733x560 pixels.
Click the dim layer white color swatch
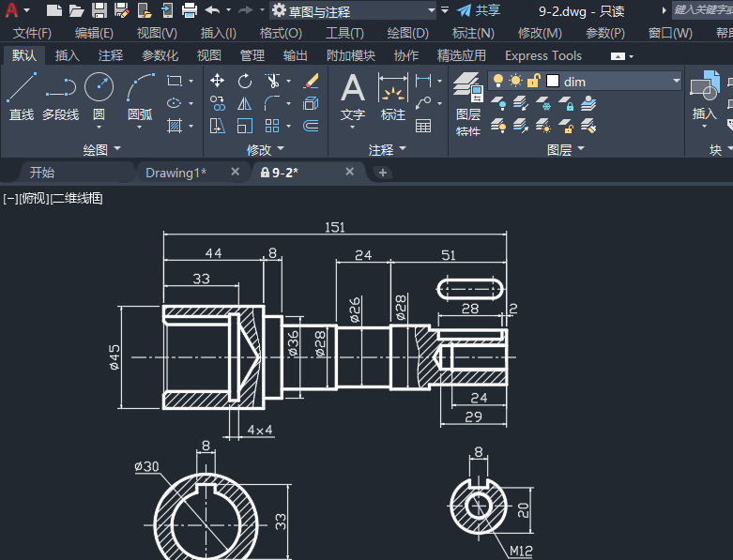coord(552,82)
